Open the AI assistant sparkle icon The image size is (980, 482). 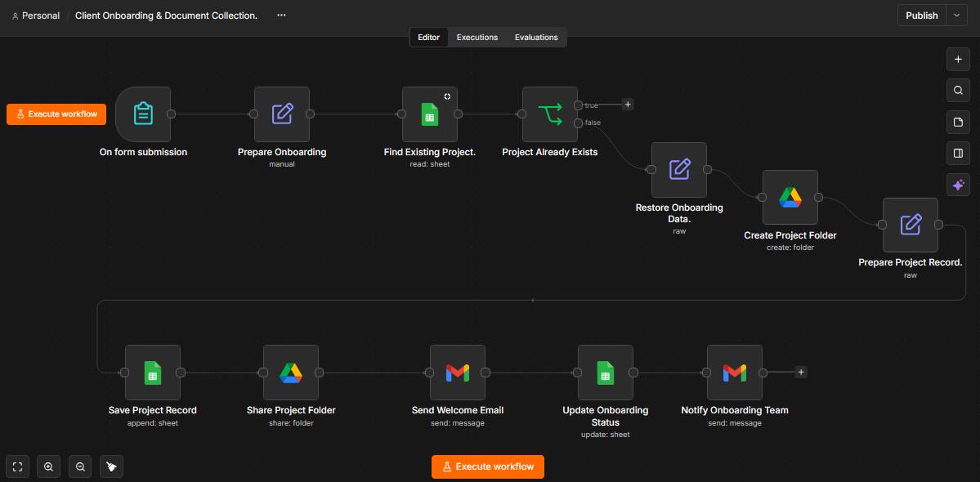pos(957,185)
